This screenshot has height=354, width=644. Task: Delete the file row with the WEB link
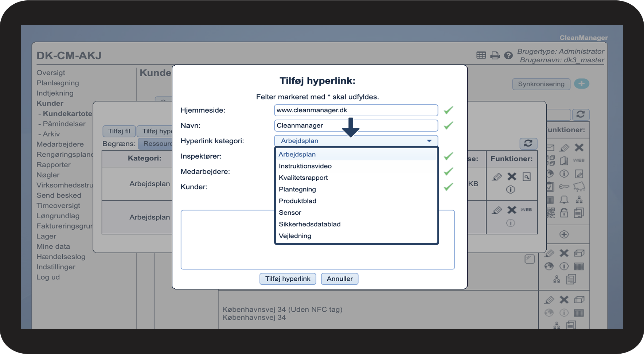point(512,210)
